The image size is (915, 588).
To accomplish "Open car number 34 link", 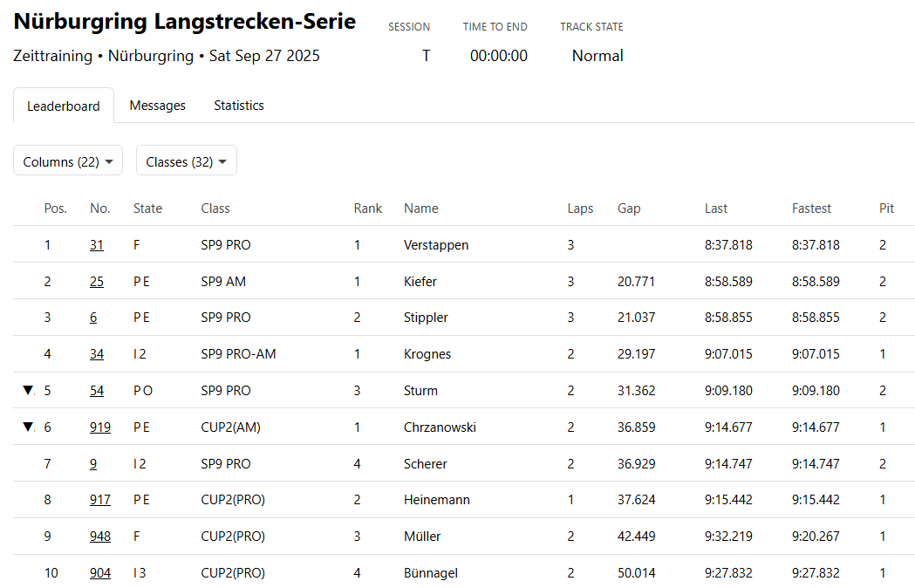I will tap(97, 354).
